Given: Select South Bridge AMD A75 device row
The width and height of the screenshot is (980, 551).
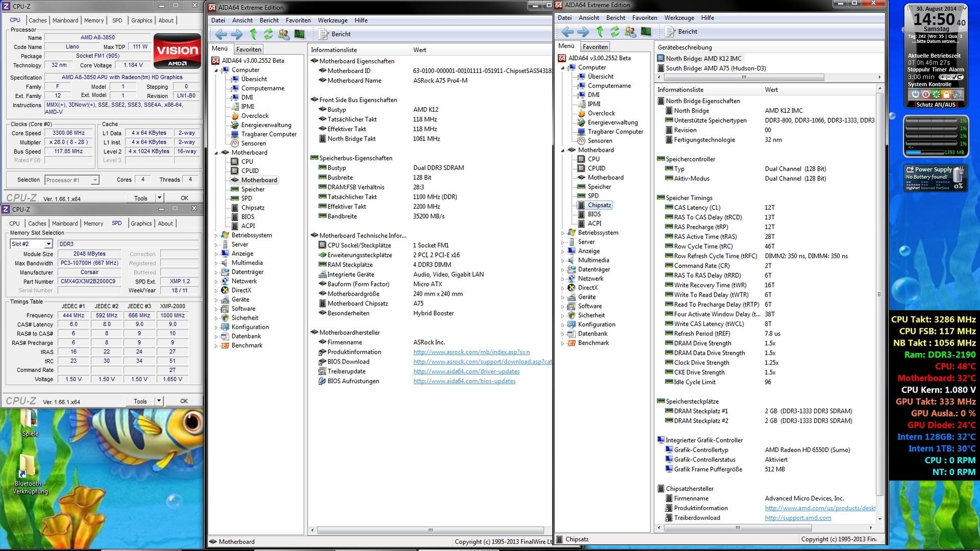Looking at the screenshot, I should pyautogui.click(x=711, y=68).
